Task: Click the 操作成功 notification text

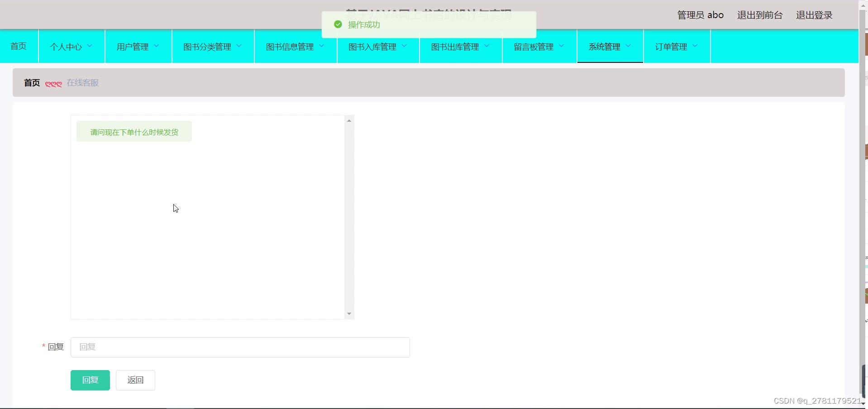Action: coord(364,25)
